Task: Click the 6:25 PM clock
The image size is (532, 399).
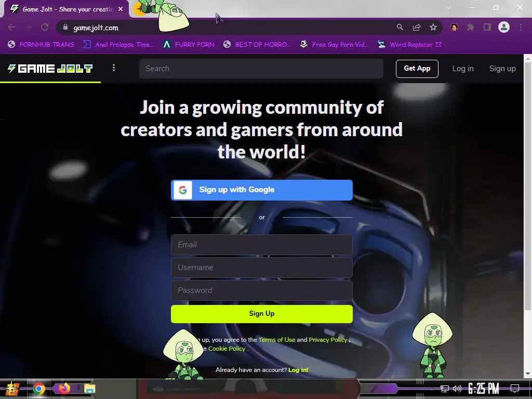Action: (x=484, y=389)
